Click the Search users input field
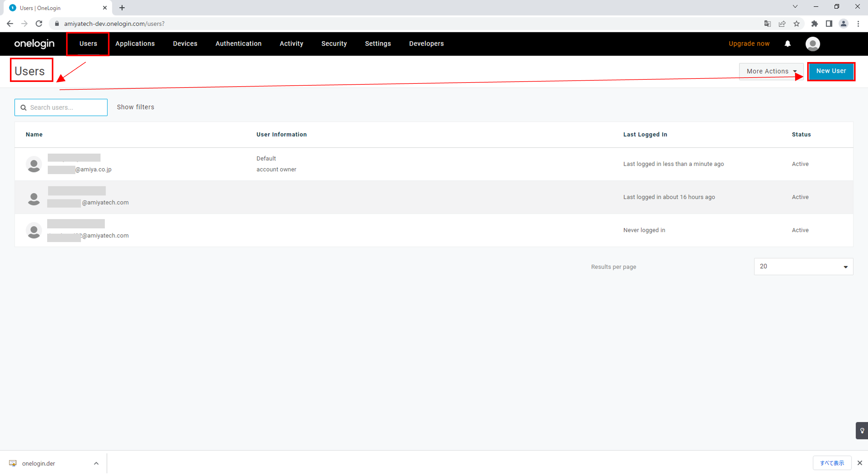868x476 pixels. (61, 108)
